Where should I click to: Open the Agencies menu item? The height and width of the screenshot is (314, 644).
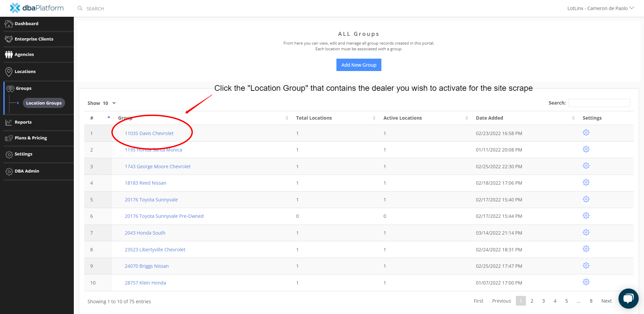24,55
